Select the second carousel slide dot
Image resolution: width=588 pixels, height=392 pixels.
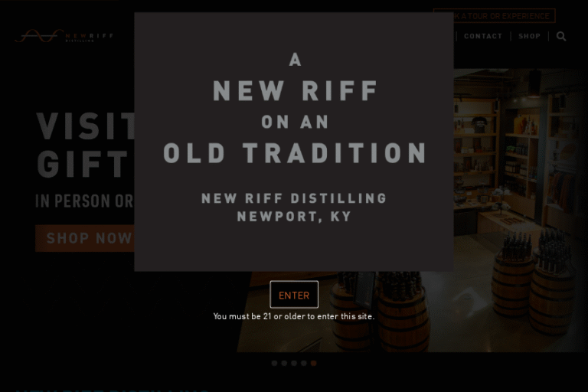coord(284,363)
